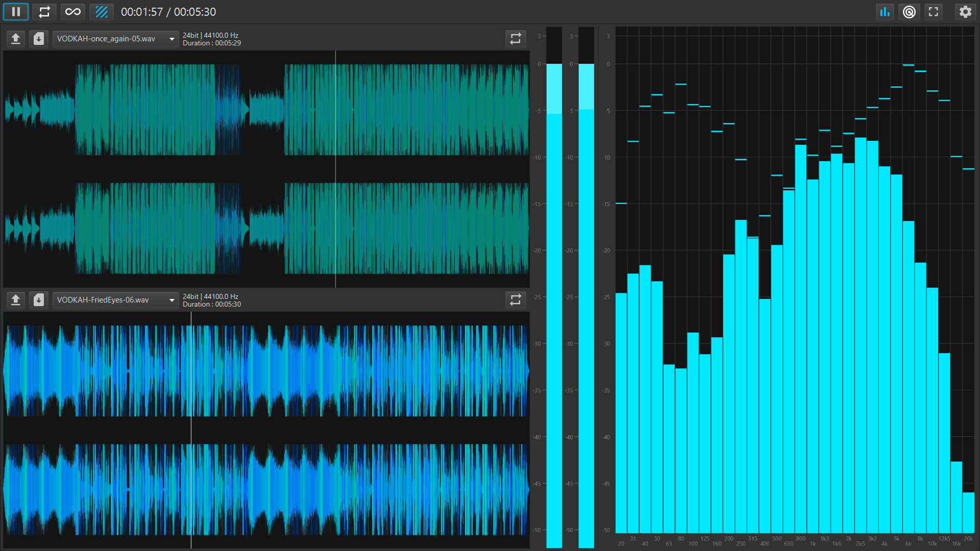Open the VODKAH-once_again-05.wav file dropdown
The image size is (980, 551).
115,39
